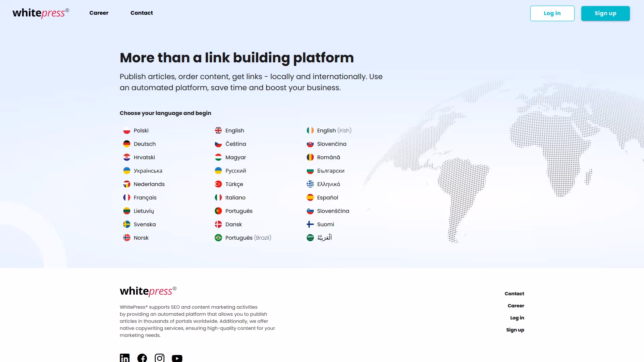This screenshot has width=644, height=362.
Task: Open the YouTube social icon
Action: (177, 358)
